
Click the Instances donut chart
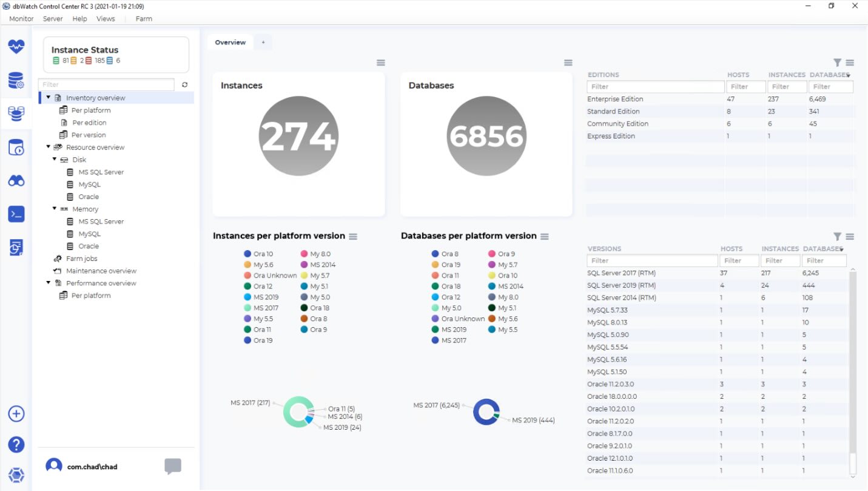tap(298, 412)
